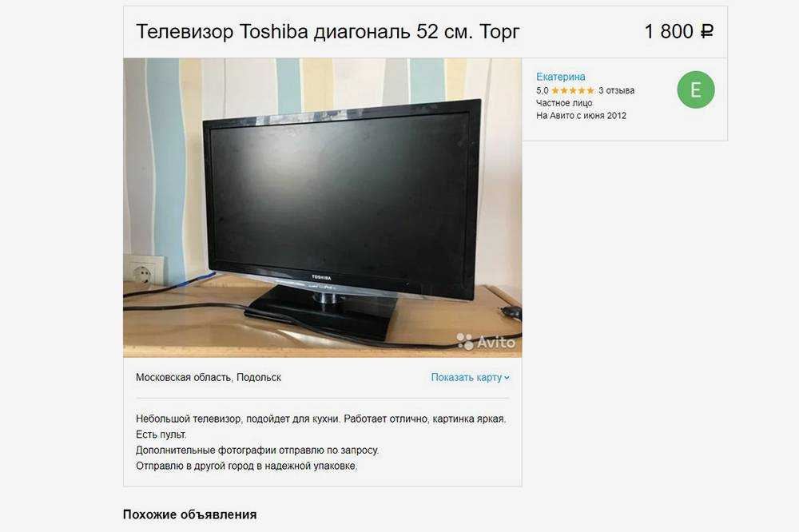Open the Toshiba TV listing photo
The height and width of the screenshot is (532, 799).
[322, 208]
